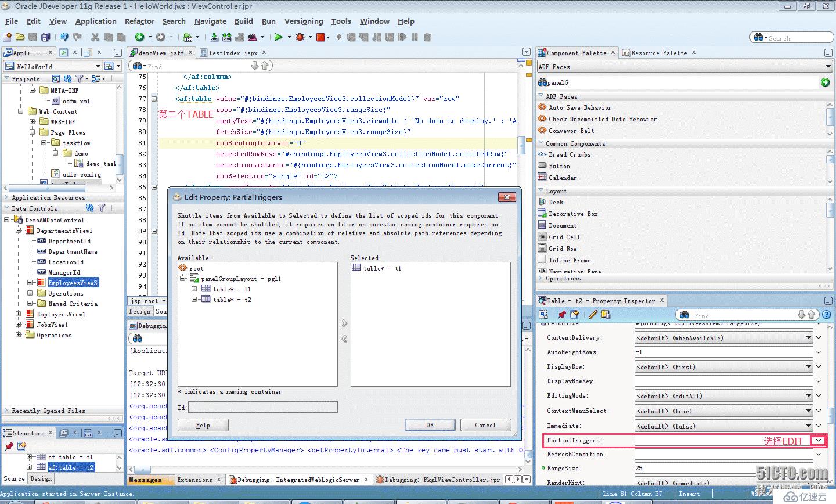Screen dimensions: 836x504
Task: Click the pin icon in Structure panel
Action: coord(9,446)
